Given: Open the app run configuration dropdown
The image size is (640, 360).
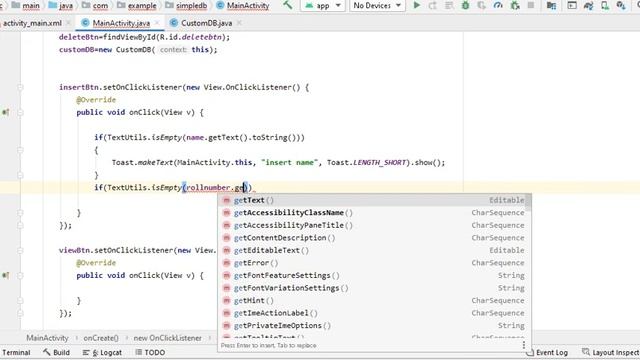Looking at the screenshot, I should point(322,5).
